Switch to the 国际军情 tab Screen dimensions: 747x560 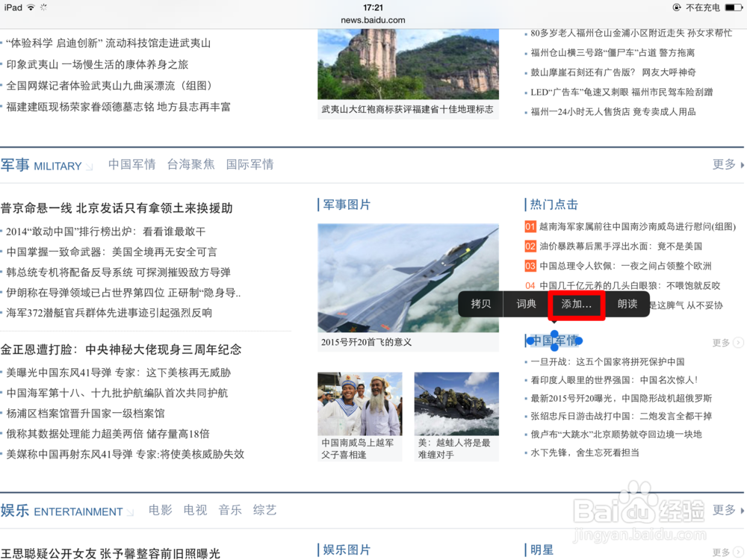click(249, 164)
